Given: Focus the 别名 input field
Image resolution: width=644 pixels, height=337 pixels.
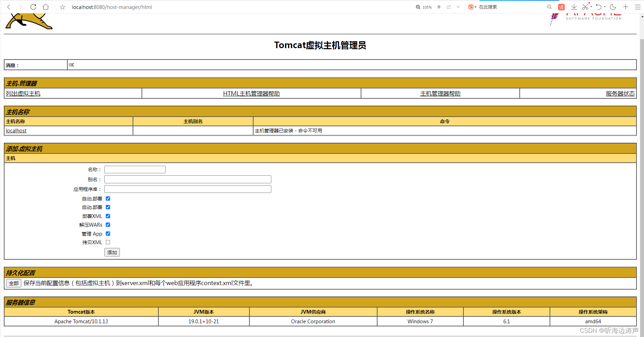Looking at the screenshot, I should tap(188, 180).
